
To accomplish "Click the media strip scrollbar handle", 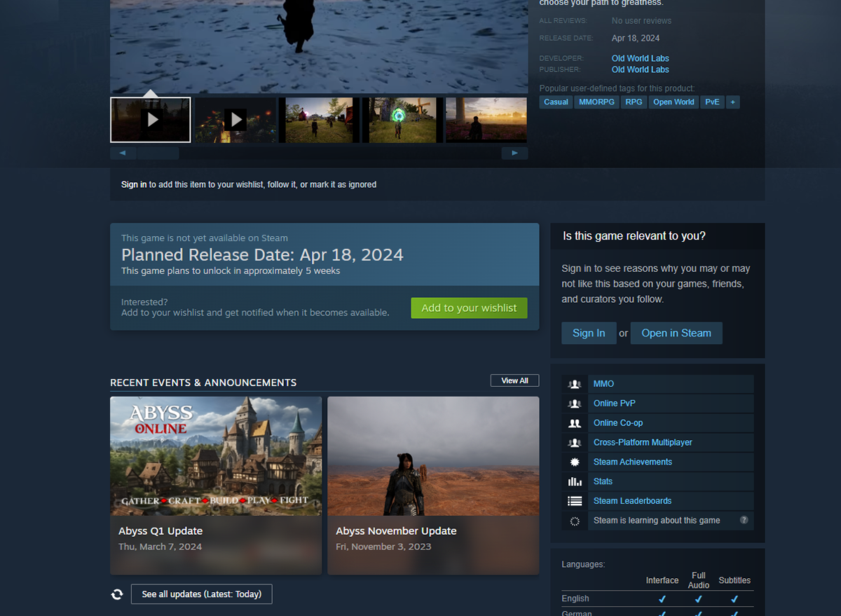I will pos(158,153).
